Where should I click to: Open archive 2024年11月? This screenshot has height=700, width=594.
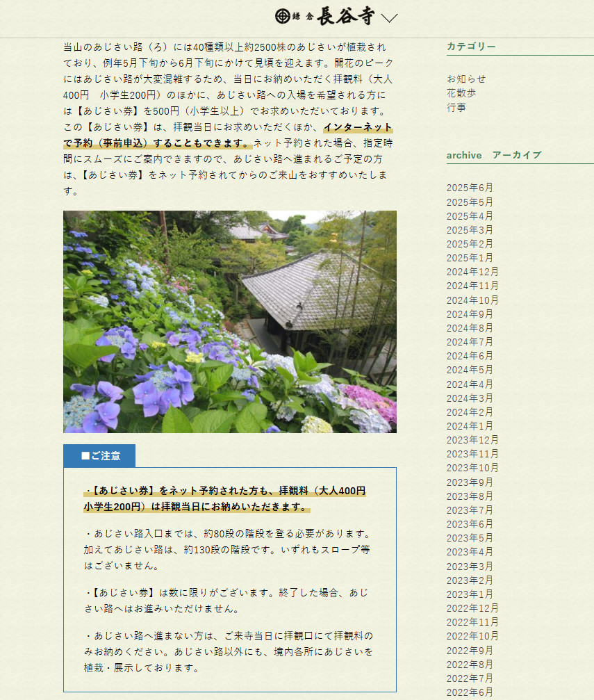(472, 286)
